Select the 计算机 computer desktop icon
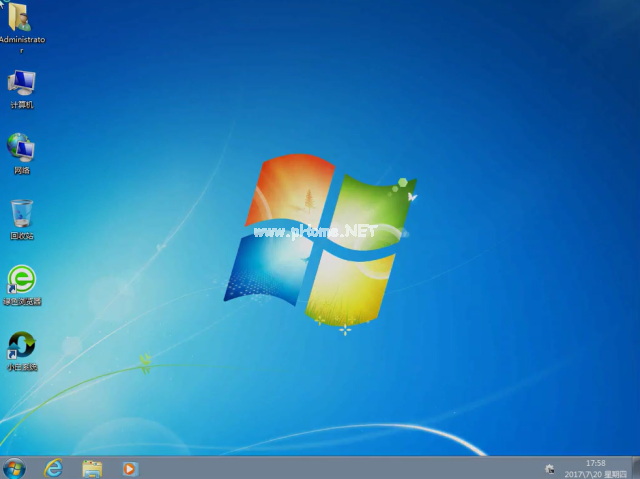640x479 pixels. click(x=22, y=83)
